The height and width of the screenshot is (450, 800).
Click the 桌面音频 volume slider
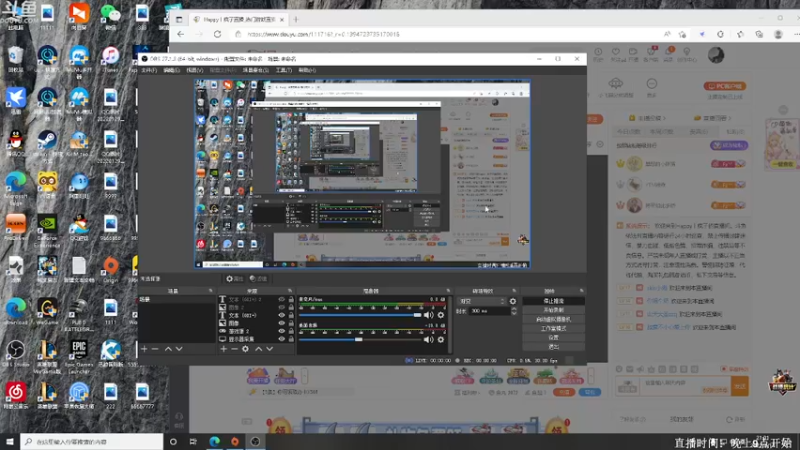click(x=360, y=339)
